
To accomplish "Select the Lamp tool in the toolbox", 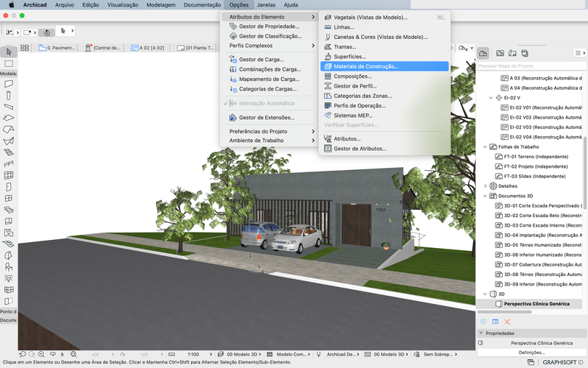I will [9, 279].
